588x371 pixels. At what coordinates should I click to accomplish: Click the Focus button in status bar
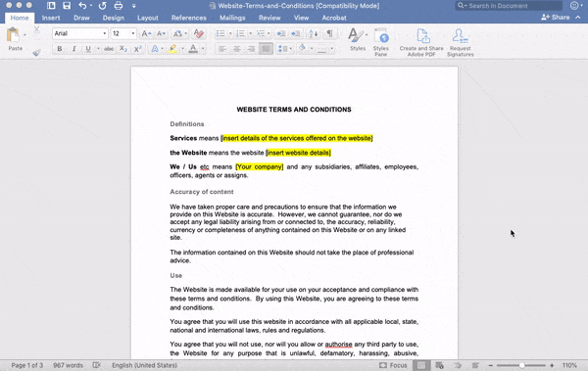point(393,365)
